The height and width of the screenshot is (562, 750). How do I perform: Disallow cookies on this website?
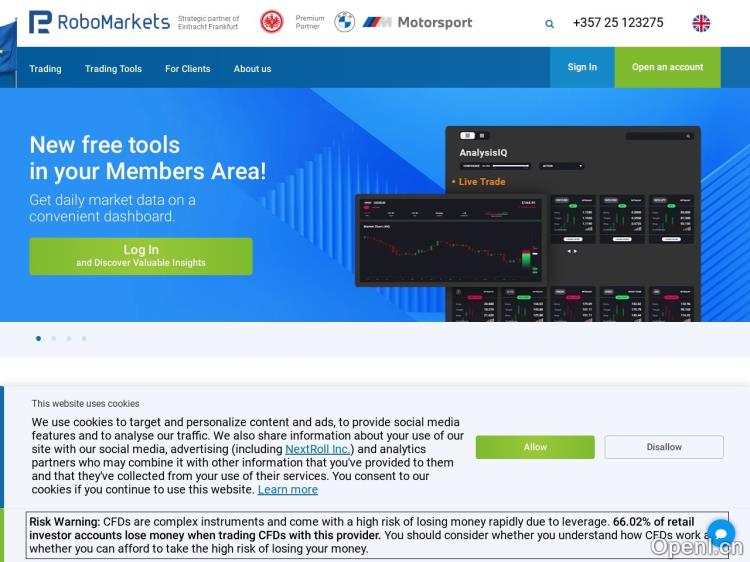click(663, 447)
